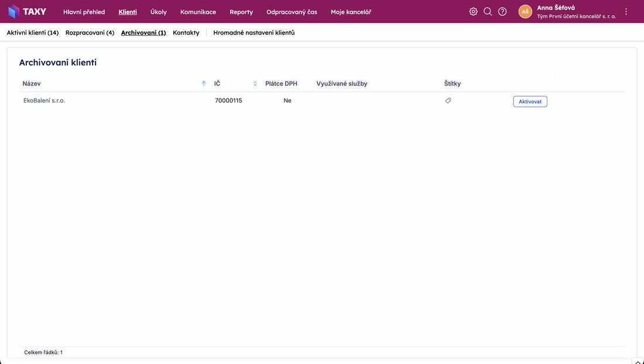
Task: Open the Úkoly section
Action: (159, 12)
